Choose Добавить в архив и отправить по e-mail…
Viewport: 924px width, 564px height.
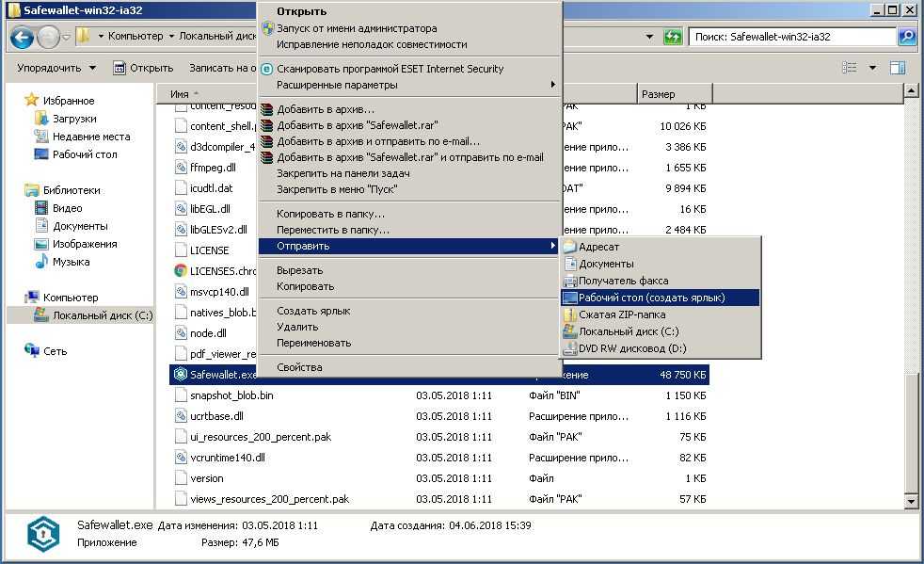pyautogui.click(x=409, y=141)
